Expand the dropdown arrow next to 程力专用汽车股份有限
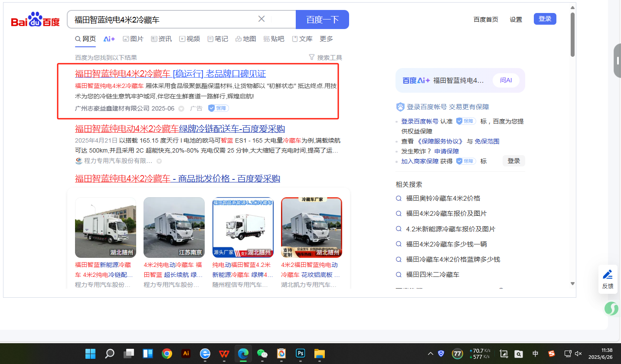The width and height of the screenshot is (621, 364). [159, 161]
